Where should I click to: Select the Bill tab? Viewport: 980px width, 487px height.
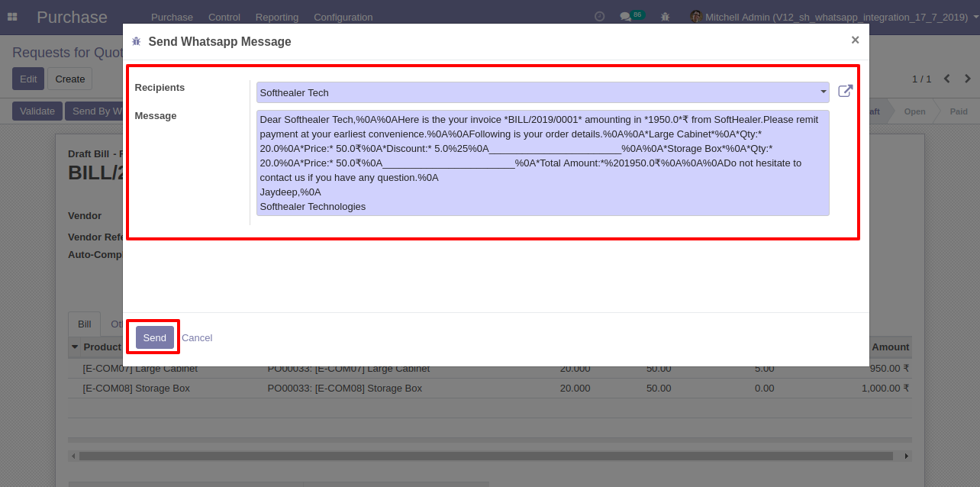(x=84, y=324)
